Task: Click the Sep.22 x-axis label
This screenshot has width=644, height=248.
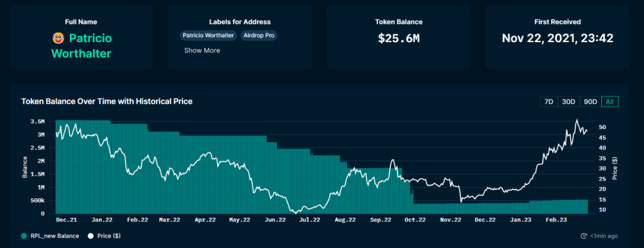Action: 380,220
